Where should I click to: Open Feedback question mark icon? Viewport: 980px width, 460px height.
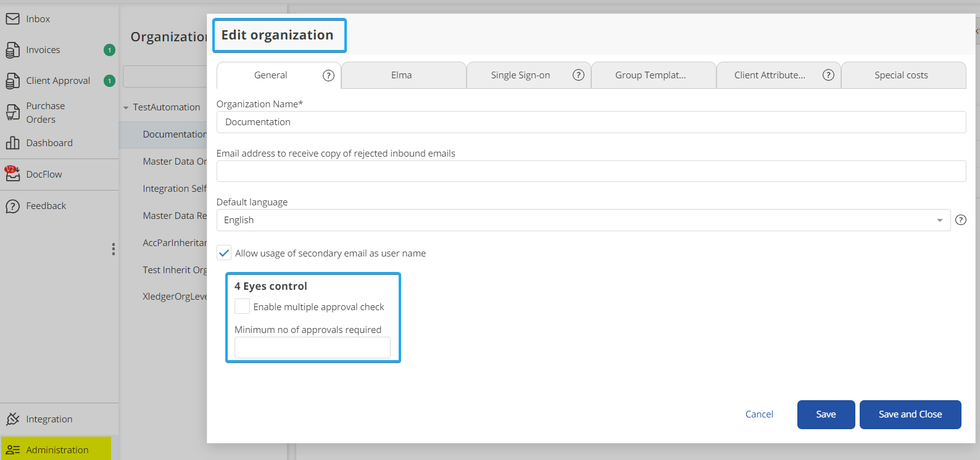pos(12,206)
